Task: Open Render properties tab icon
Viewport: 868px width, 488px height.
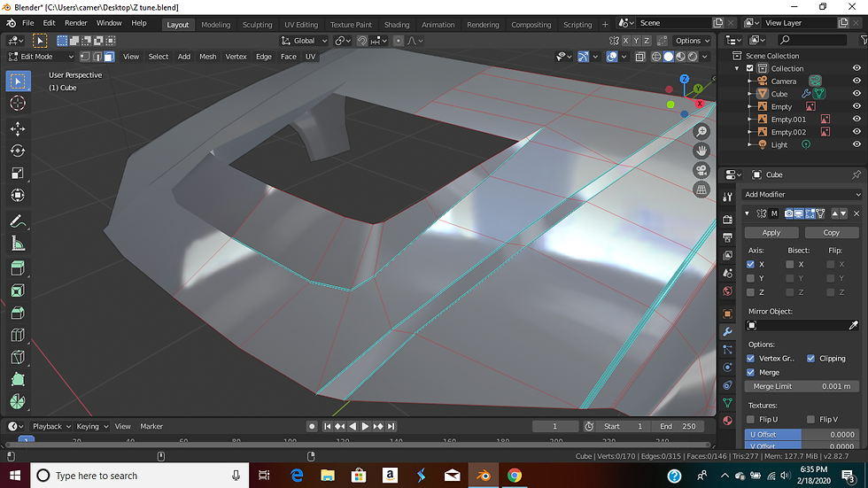Action: [728, 219]
